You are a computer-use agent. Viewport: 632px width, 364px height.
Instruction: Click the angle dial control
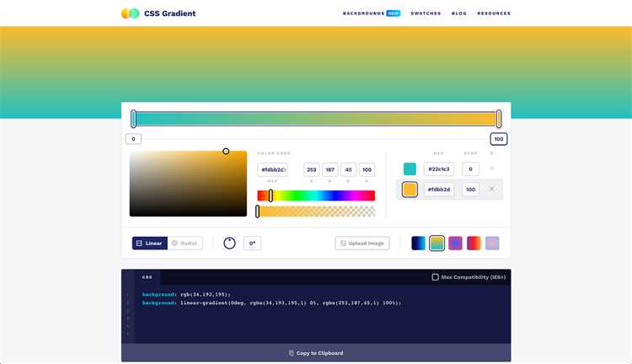229,243
